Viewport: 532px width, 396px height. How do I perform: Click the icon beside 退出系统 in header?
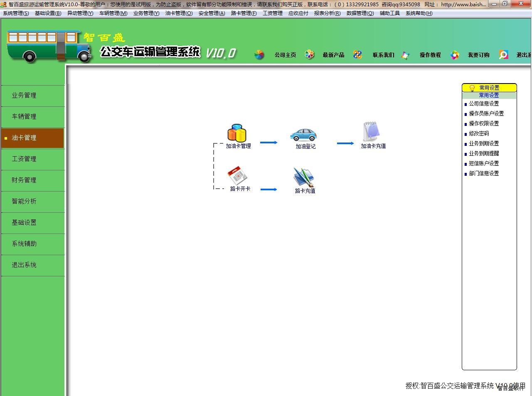tap(504, 55)
